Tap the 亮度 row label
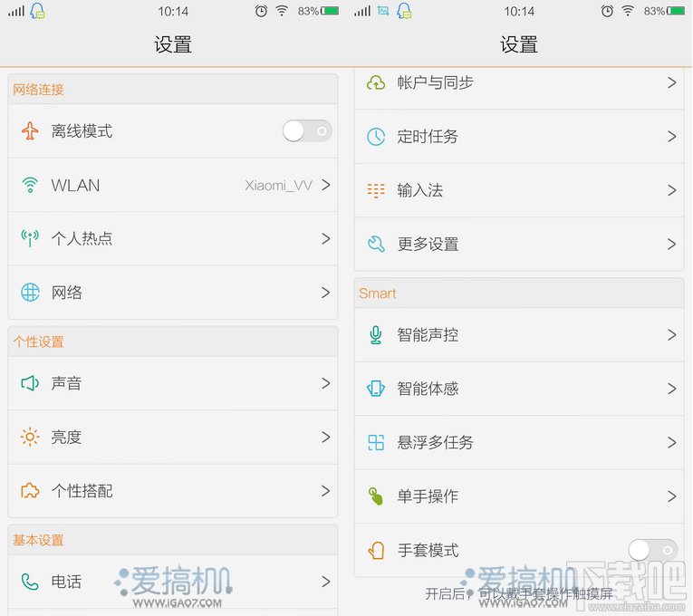 pos(66,437)
